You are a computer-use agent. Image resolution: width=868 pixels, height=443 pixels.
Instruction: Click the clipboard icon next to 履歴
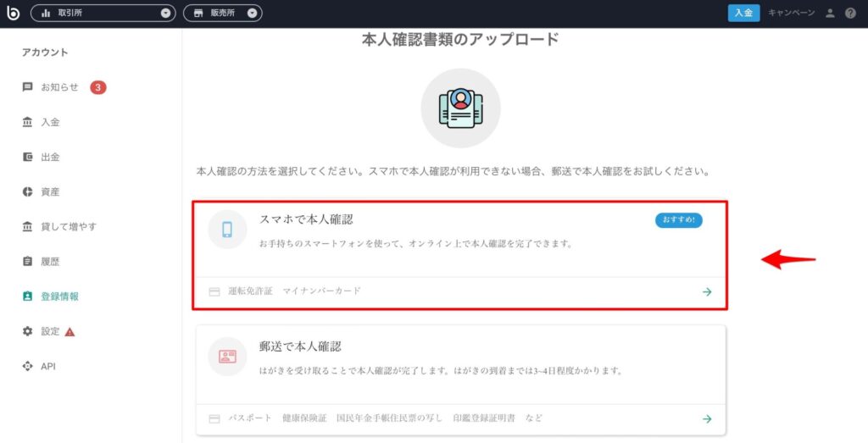[x=27, y=261]
